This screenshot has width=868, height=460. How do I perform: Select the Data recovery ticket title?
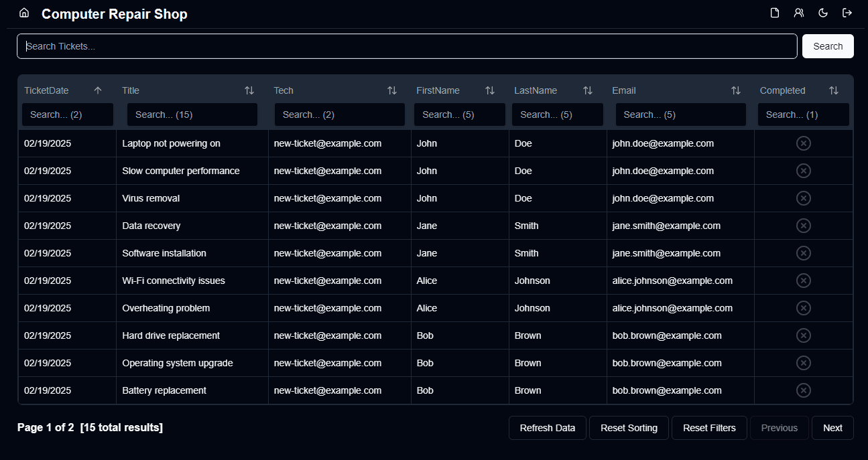151,226
